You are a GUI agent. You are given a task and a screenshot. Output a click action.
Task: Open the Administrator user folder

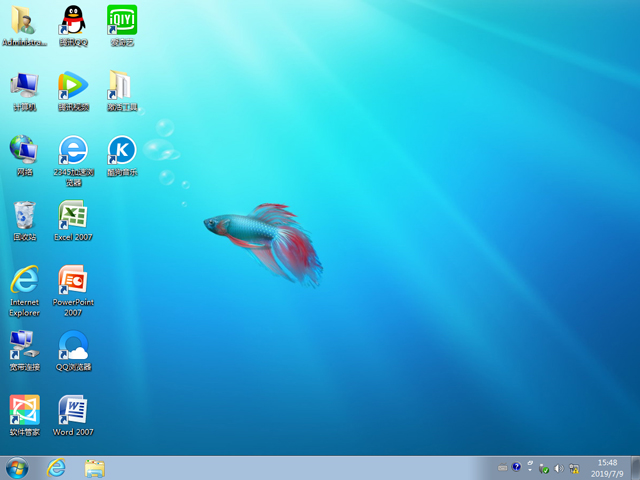coord(24,20)
